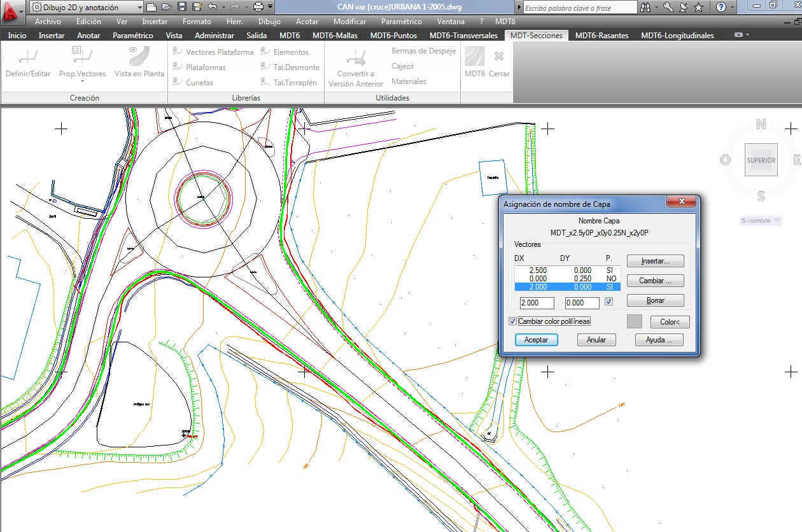Click the binoculars search icon

pyautogui.click(x=645, y=7)
